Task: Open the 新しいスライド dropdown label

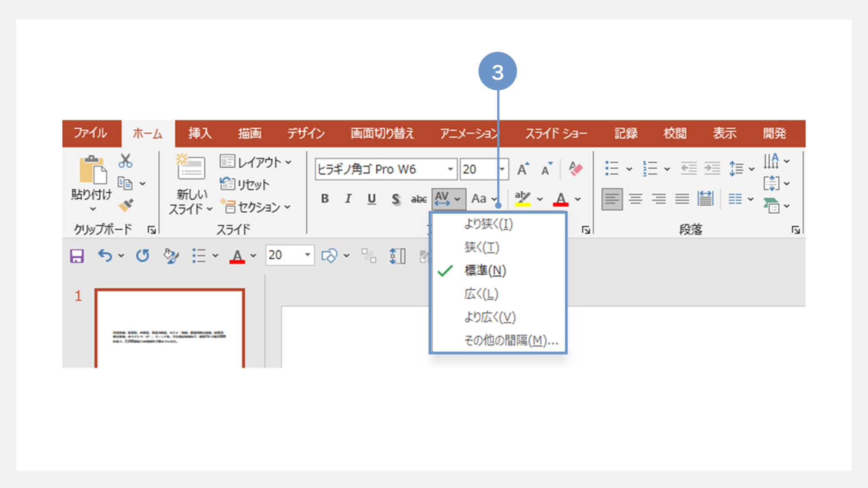Action: (191, 202)
